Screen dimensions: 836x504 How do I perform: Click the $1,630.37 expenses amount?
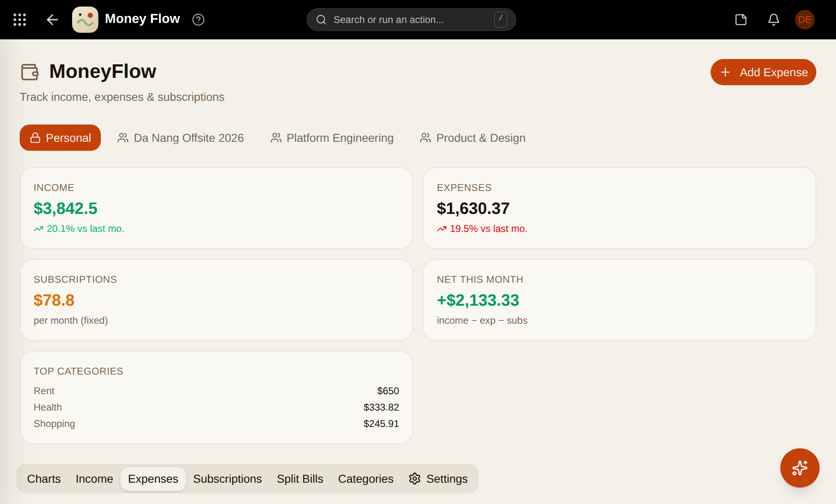473,208
